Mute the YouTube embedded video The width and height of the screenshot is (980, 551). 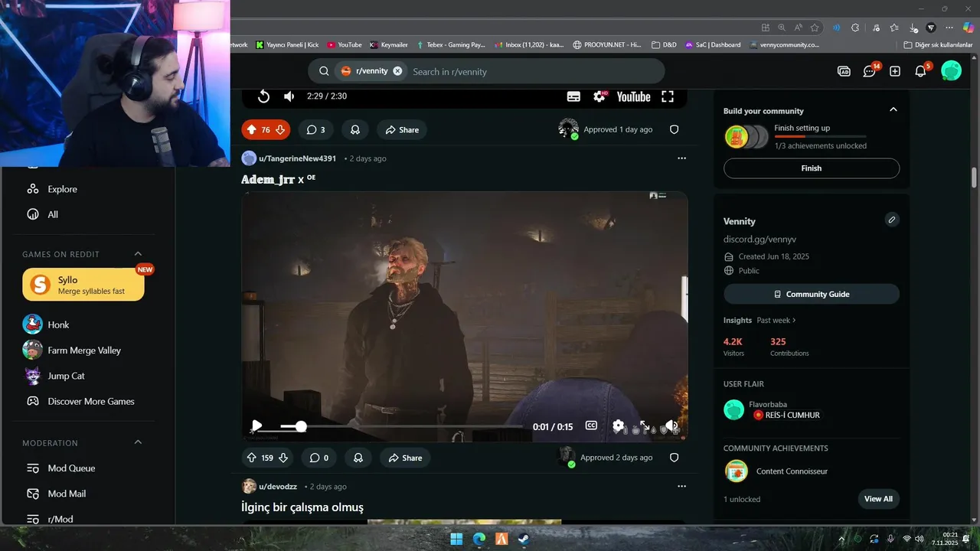(x=289, y=96)
